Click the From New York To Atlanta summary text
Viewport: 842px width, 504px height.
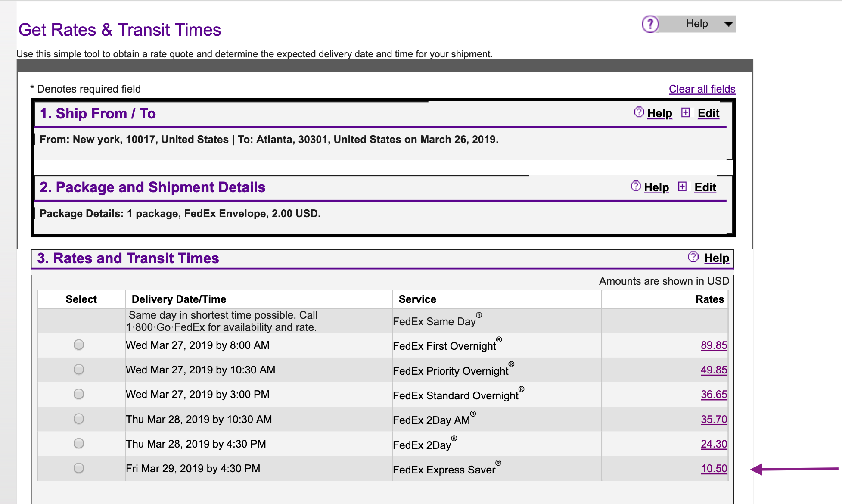(x=269, y=140)
